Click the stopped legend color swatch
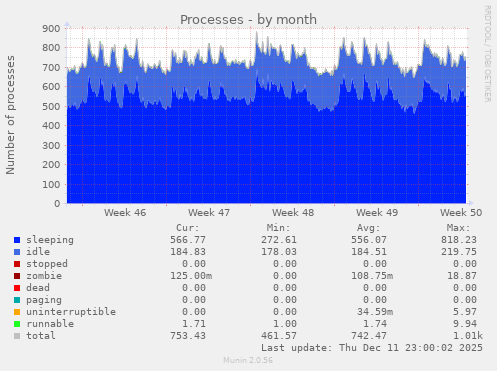 point(17,264)
